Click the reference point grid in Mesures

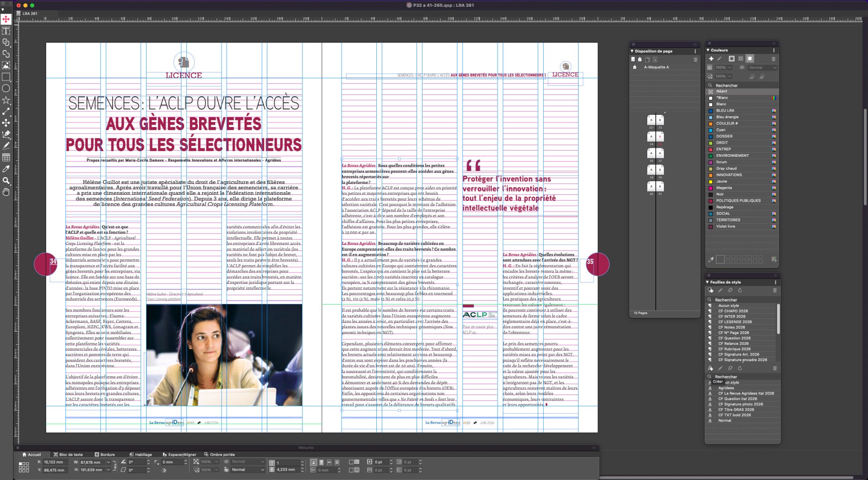pyautogui.click(x=24, y=466)
